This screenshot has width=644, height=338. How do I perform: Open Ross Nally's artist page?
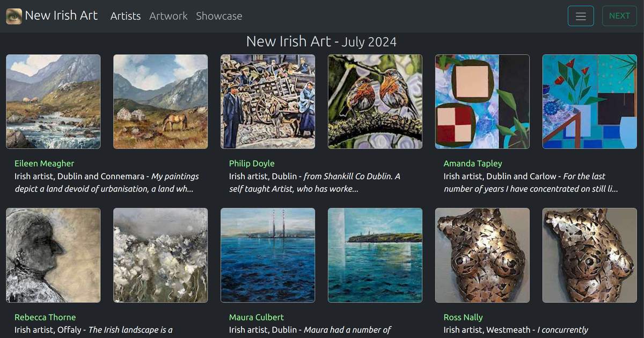pos(464,317)
